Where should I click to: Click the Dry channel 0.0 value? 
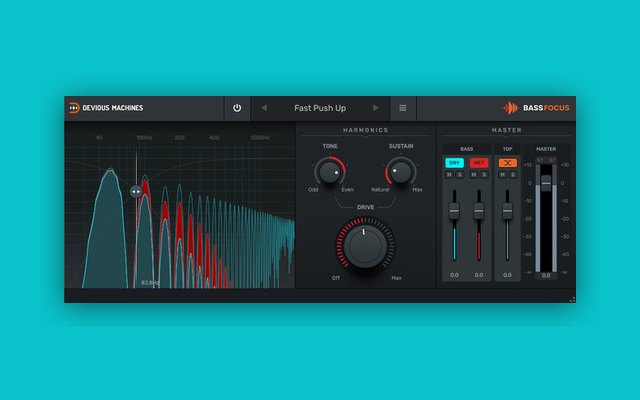tap(454, 275)
